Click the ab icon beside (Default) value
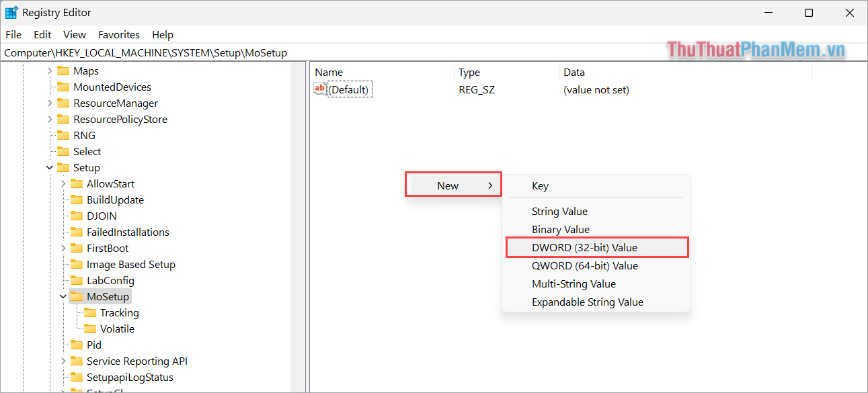This screenshot has width=868, height=393. [319, 88]
